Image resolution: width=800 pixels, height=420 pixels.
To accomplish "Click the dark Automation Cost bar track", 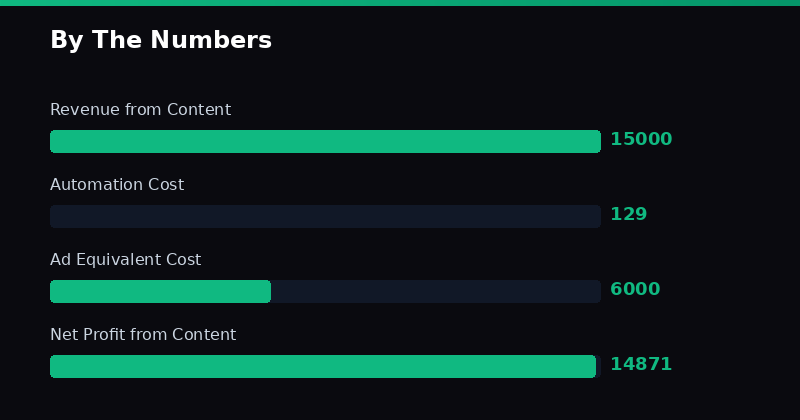I will (x=325, y=216).
